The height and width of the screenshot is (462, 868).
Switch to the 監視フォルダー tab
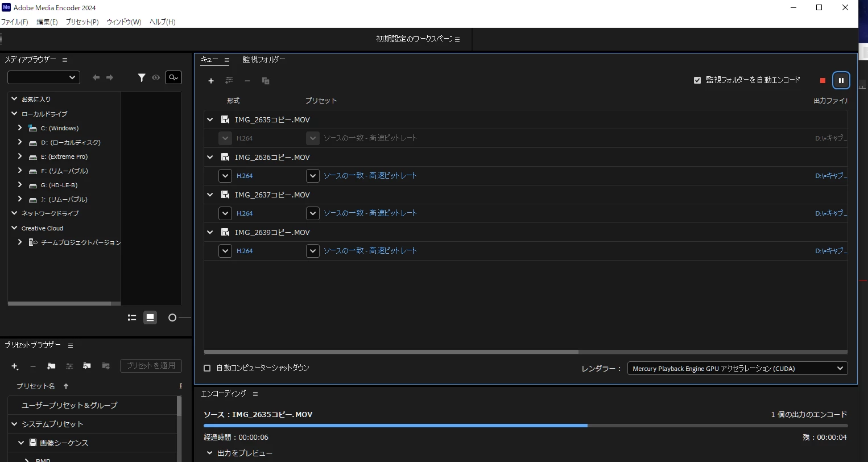point(264,59)
